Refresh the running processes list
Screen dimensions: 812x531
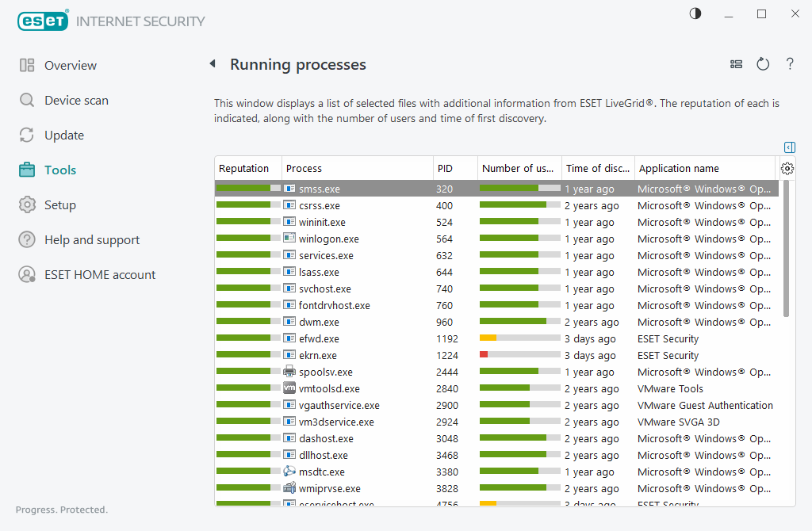tap(763, 64)
